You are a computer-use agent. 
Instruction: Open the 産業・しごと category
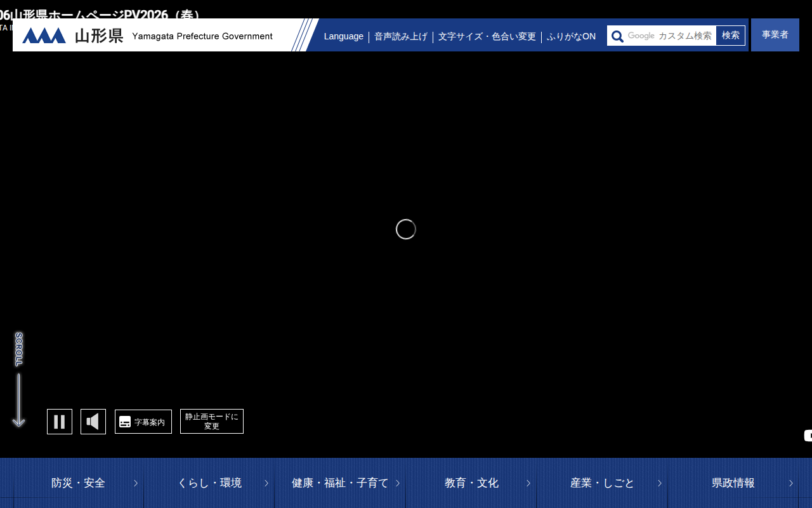(602, 483)
